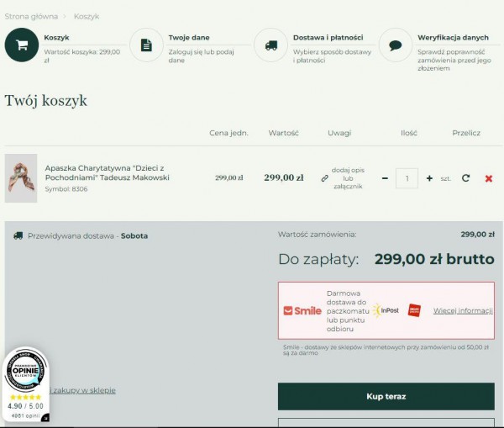Click the Zaloguj się lub podaj dane text
This screenshot has height=428, width=504.
[x=202, y=56]
